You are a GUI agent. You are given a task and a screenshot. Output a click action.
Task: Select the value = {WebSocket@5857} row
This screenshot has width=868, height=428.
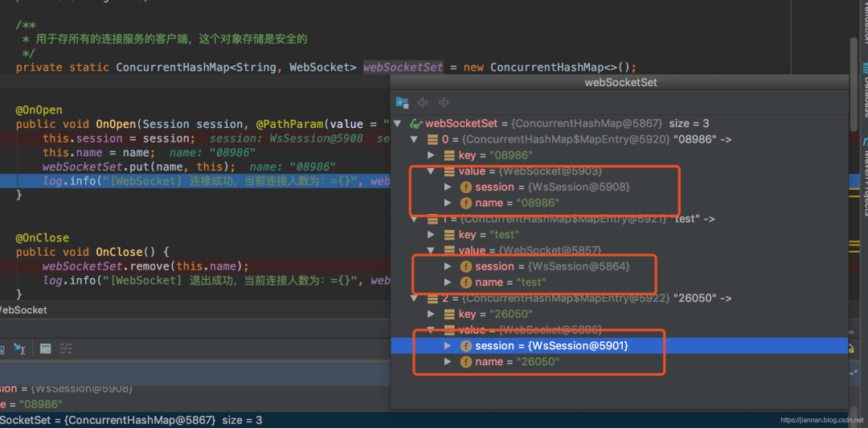[x=619, y=251]
